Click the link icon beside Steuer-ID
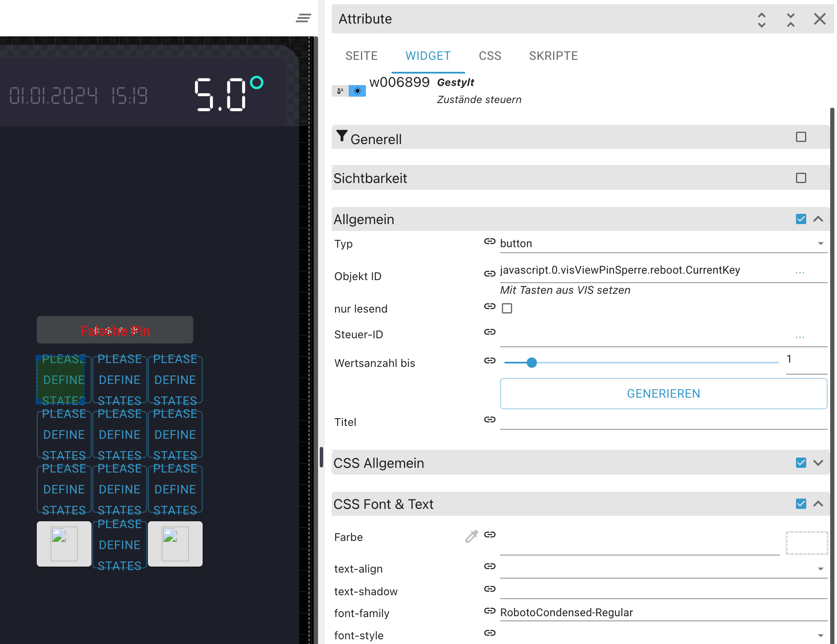 (x=490, y=332)
